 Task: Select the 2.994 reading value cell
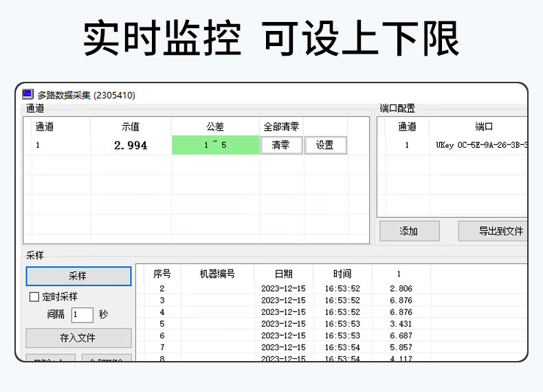[x=131, y=145]
